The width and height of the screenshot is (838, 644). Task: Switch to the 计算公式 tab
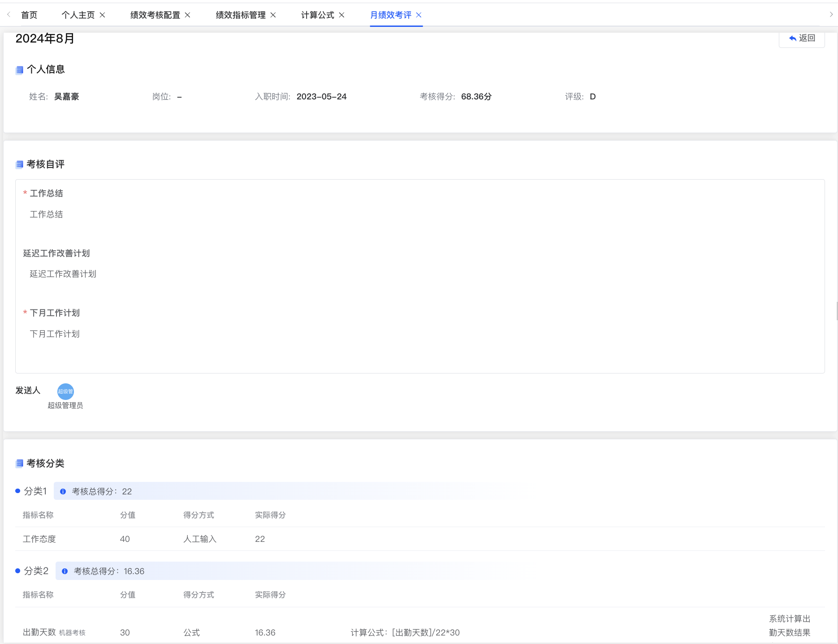pyautogui.click(x=317, y=15)
